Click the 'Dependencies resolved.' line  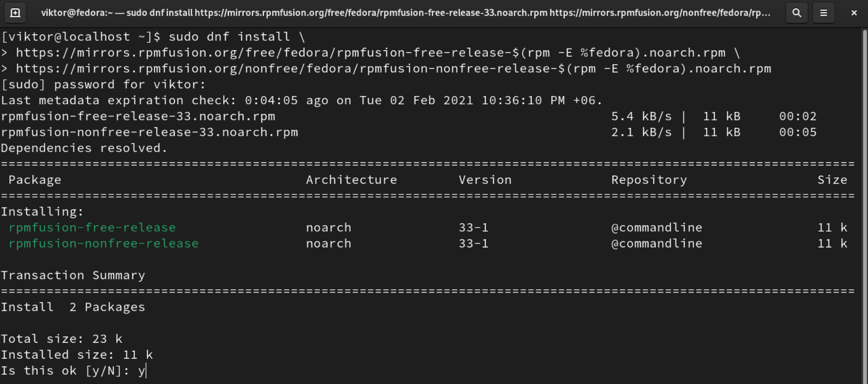[x=84, y=148]
